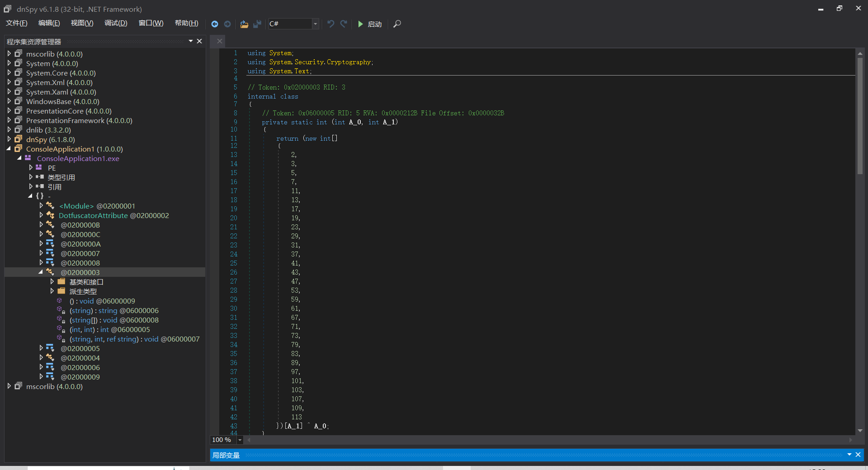Click the class icon of @02000004

coord(50,357)
